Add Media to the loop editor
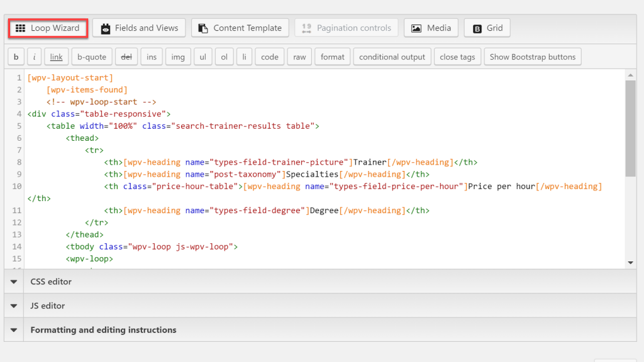 click(x=432, y=28)
